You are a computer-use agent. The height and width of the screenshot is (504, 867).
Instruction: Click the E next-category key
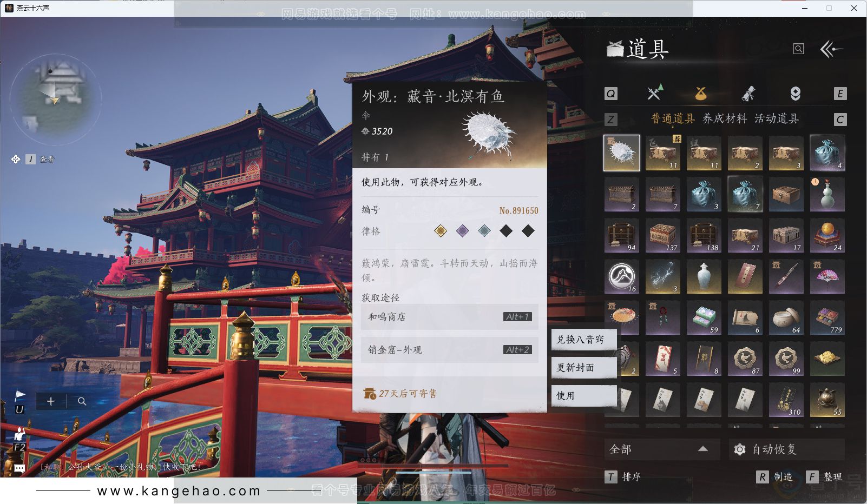[840, 94]
